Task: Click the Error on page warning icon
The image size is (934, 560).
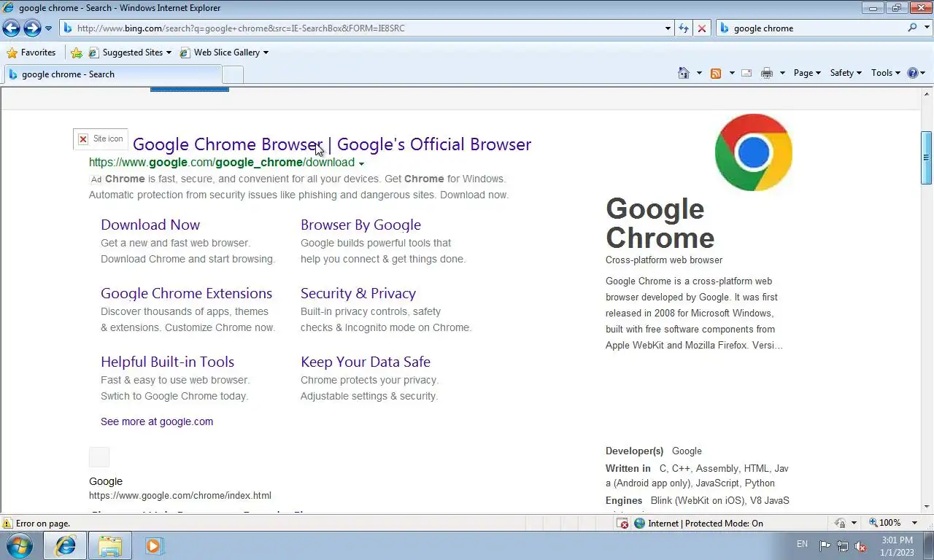Action: (x=7, y=523)
